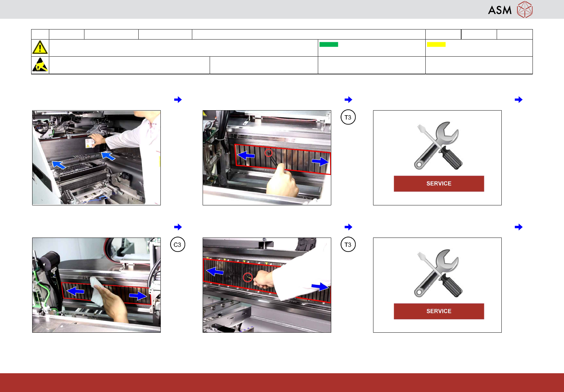The image size is (564, 392).
Task: Click the blue next arrow above the C3 label
Action: coord(178,227)
